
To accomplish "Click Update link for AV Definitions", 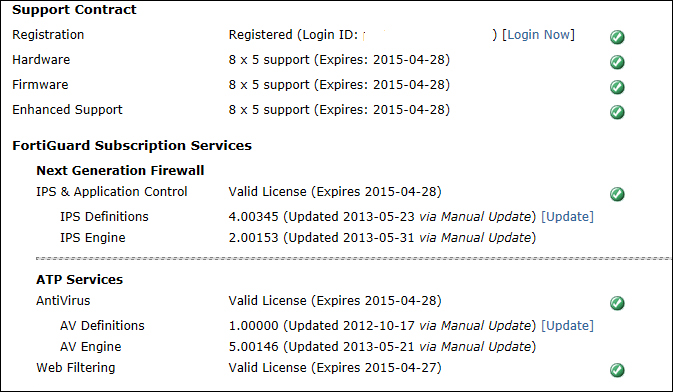I will click(x=567, y=325).
